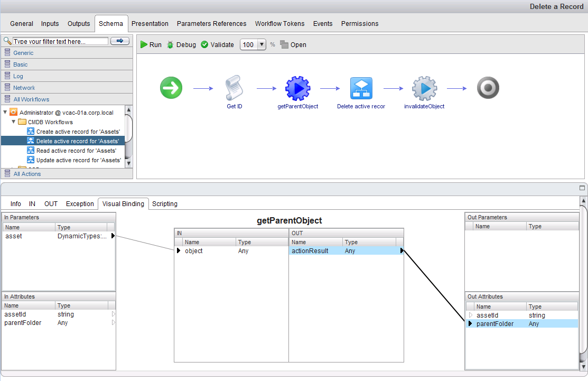Open the Permissions tab

pyautogui.click(x=360, y=24)
